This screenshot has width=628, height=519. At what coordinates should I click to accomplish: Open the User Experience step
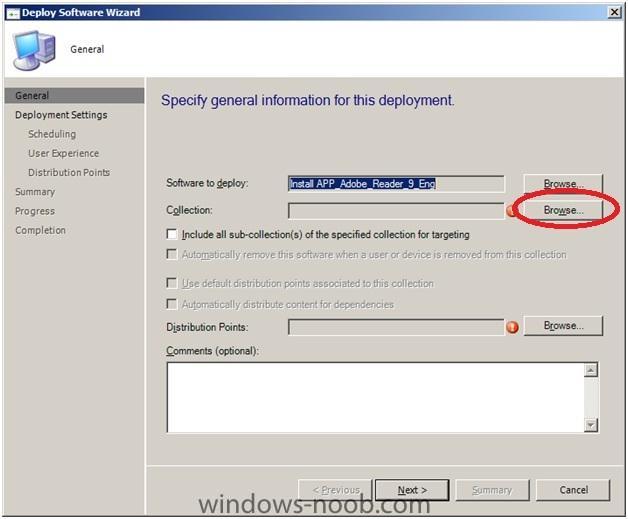click(64, 153)
